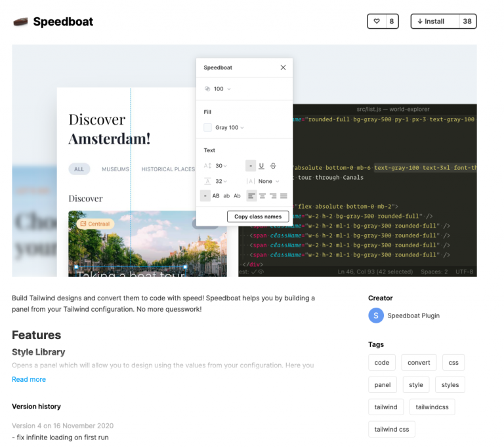Select lowercase ab text transform
Viewport: 504px width, 448px height.
[x=226, y=195]
